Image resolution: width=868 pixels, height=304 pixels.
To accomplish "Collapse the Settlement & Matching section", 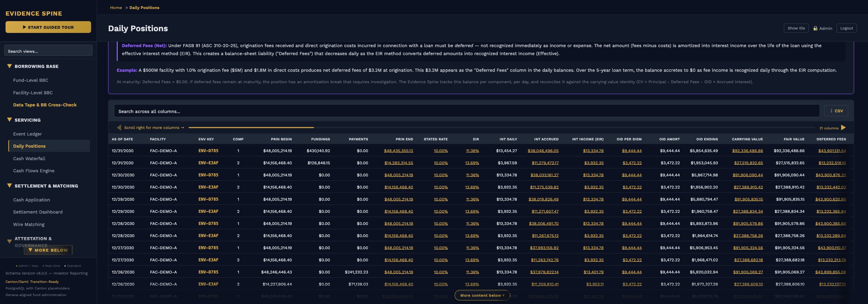I will 9,186.
